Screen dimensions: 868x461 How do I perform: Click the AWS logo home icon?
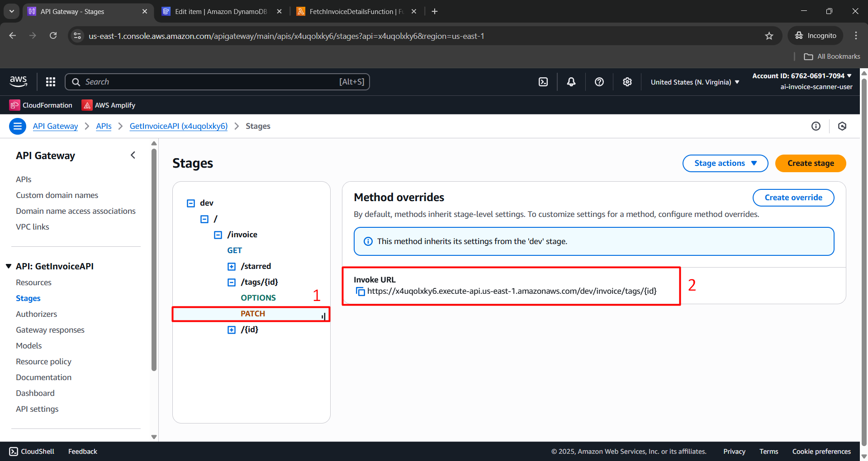tap(19, 81)
